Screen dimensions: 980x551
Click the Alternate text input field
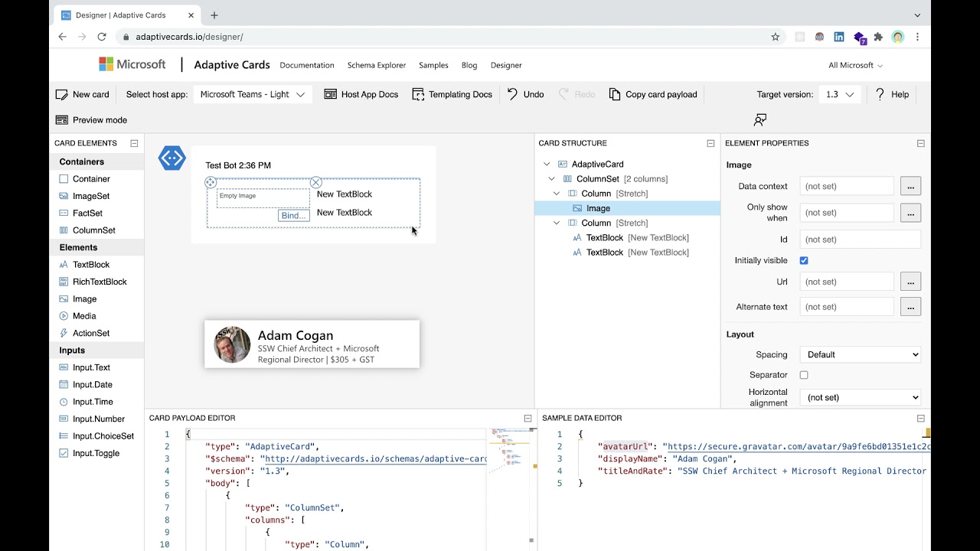point(846,307)
